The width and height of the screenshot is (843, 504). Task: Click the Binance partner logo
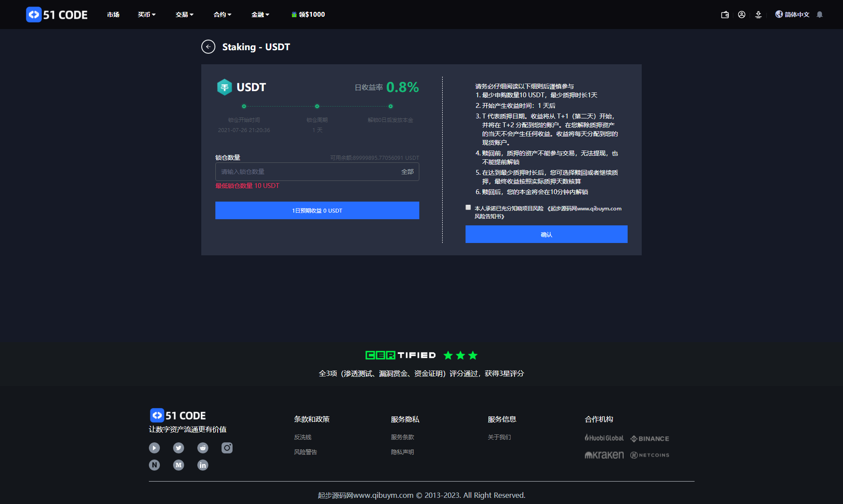point(650,438)
